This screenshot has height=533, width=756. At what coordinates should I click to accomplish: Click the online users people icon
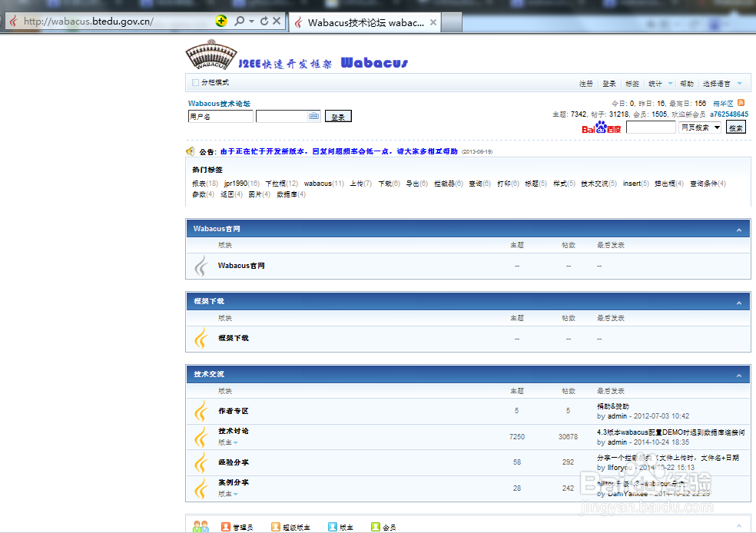click(x=201, y=526)
